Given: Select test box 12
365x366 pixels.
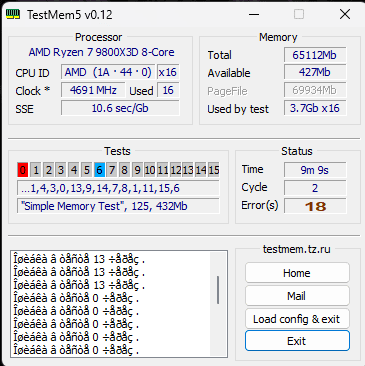Looking at the screenshot, I should coord(176,170).
